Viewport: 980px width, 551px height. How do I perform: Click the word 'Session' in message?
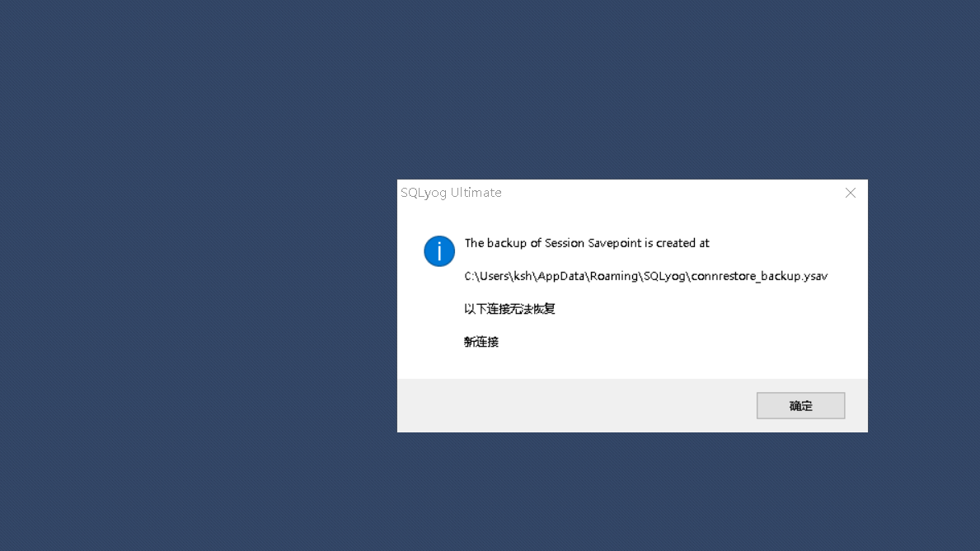point(565,243)
